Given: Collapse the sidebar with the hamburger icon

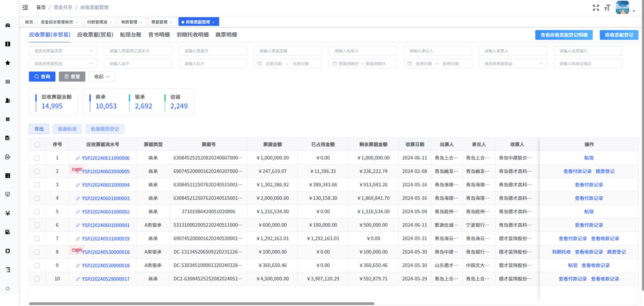Looking at the screenshot, I should (x=25, y=7).
